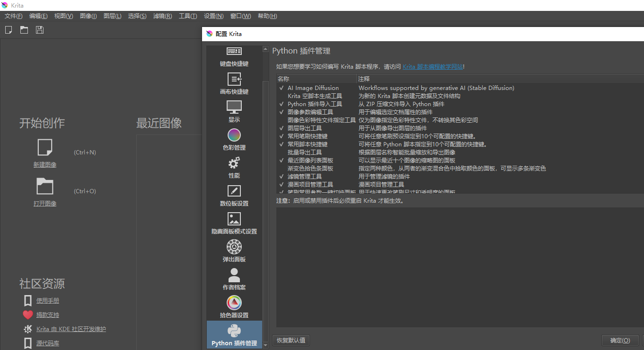Image resolution: width=644 pixels, height=350 pixels.
Task: Open 隐藏面板模式设置 page
Action: click(x=234, y=224)
